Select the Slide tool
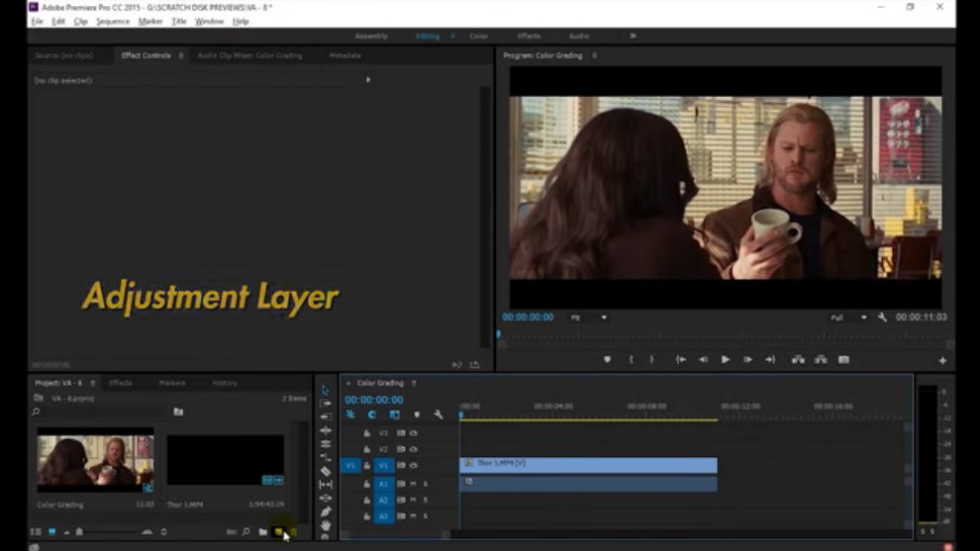Screen dimensions: 980x551 (x=325, y=498)
